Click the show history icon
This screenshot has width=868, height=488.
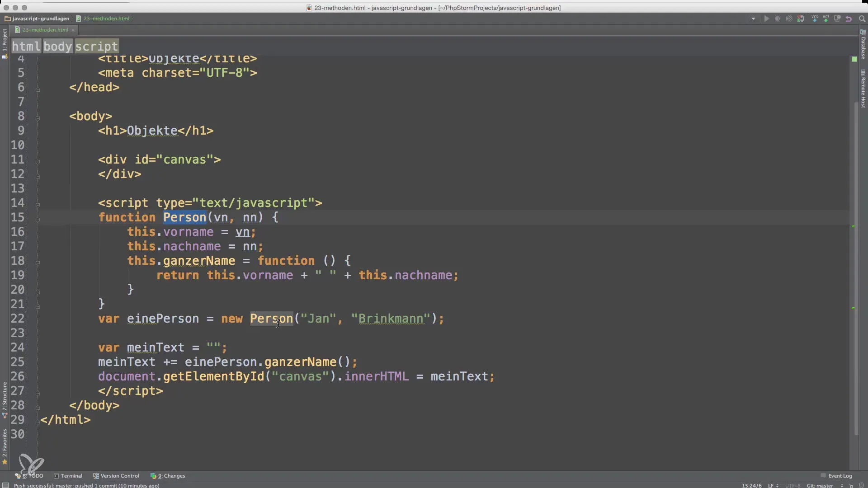(837, 19)
